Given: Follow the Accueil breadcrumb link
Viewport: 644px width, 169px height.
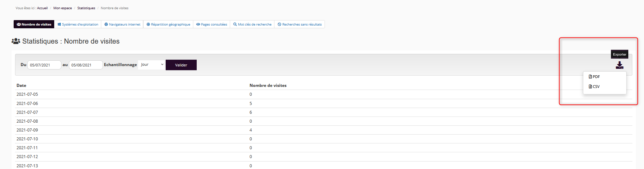Looking at the screenshot, I should [42, 8].
